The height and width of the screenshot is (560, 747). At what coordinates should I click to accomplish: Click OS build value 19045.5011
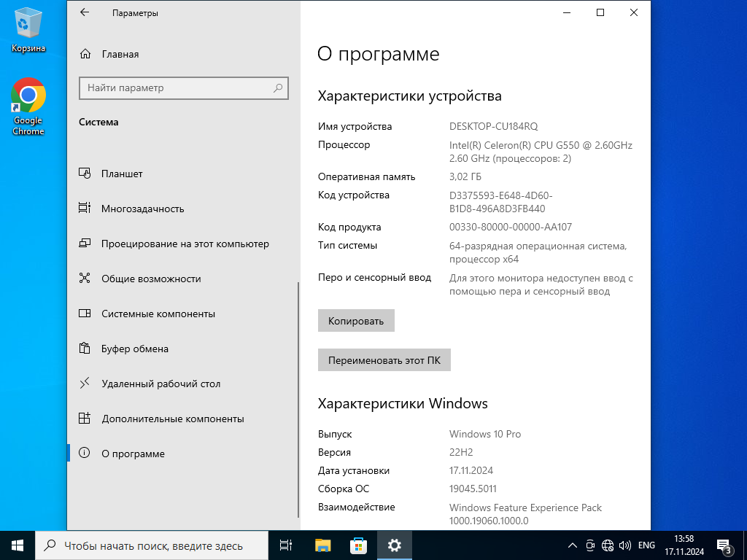pyautogui.click(x=473, y=489)
